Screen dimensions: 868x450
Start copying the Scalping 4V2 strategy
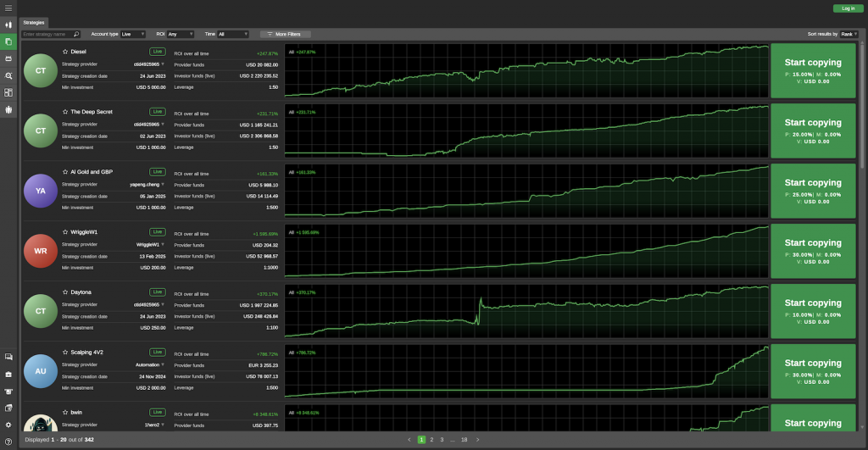click(813, 371)
